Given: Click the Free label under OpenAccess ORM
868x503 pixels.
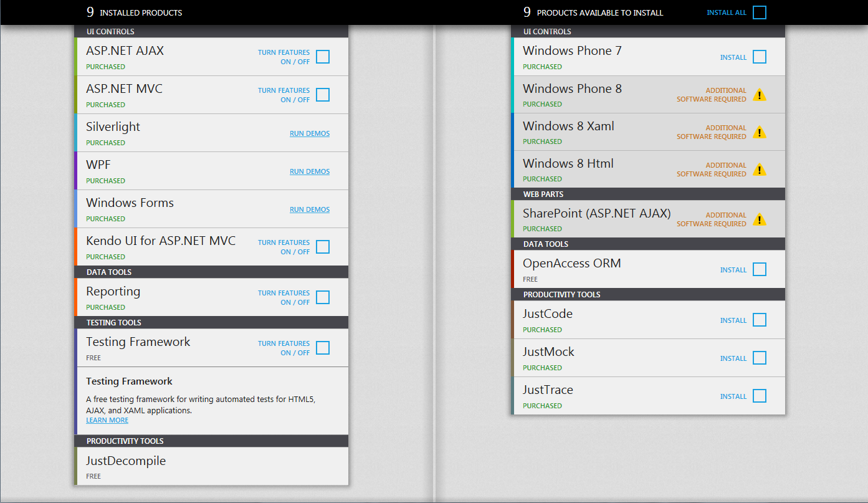Looking at the screenshot, I should (x=530, y=279).
